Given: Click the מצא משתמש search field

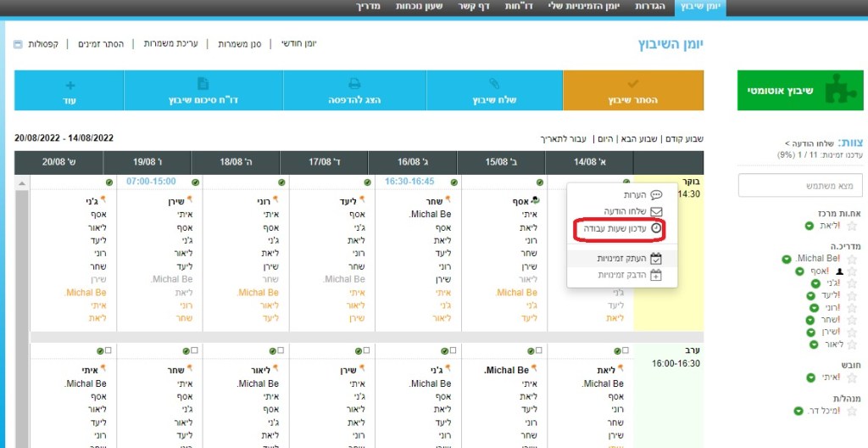Looking at the screenshot, I should 799,186.
